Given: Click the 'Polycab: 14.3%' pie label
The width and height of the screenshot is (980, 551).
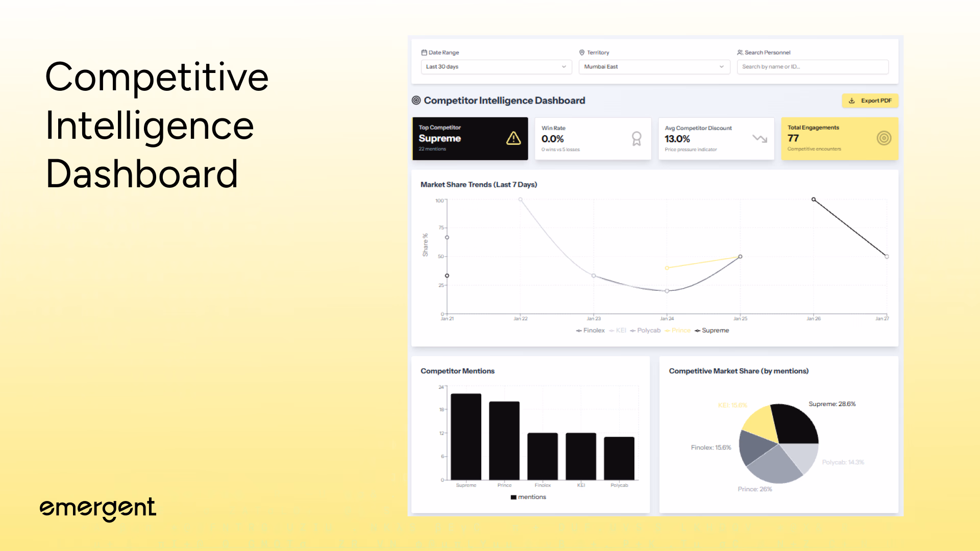Looking at the screenshot, I should [x=843, y=462].
